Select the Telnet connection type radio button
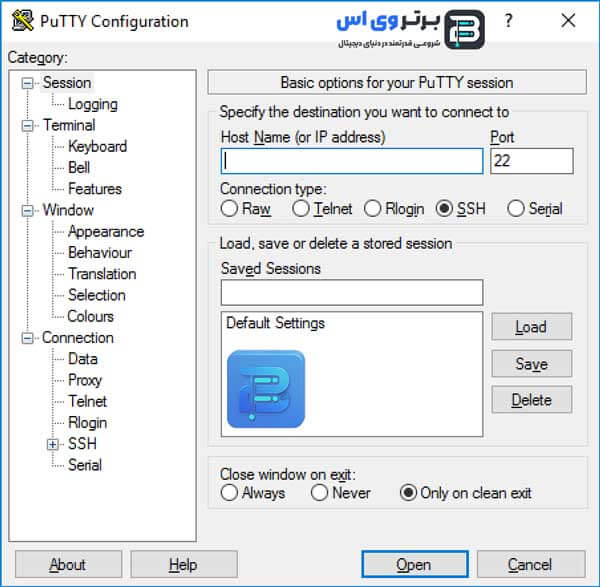The height and width of the screenshot is (587, 600). click(301, 209)
